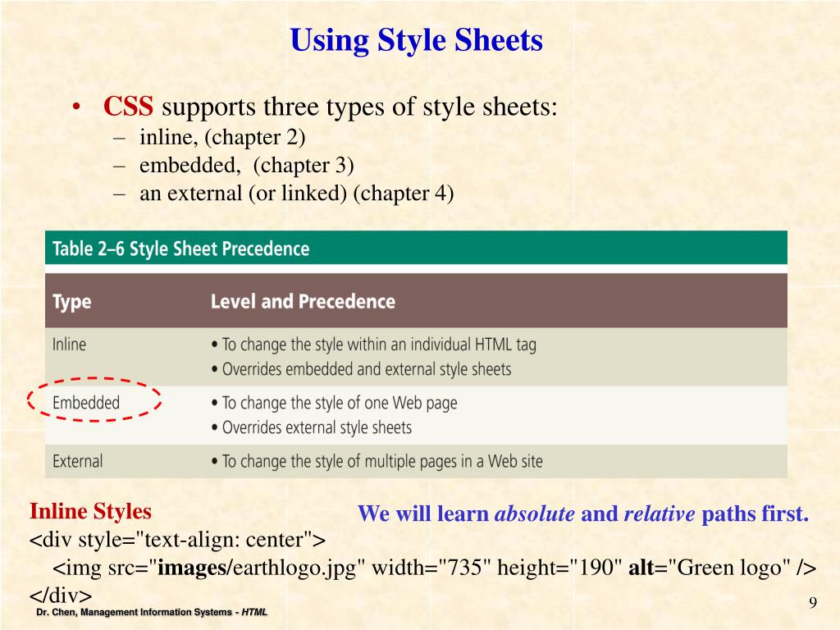Image resolution: width=840 pixels, height=630 pixels.
Task: Click the blue absolute and relative paths sentence
Action: click(582, 514)
